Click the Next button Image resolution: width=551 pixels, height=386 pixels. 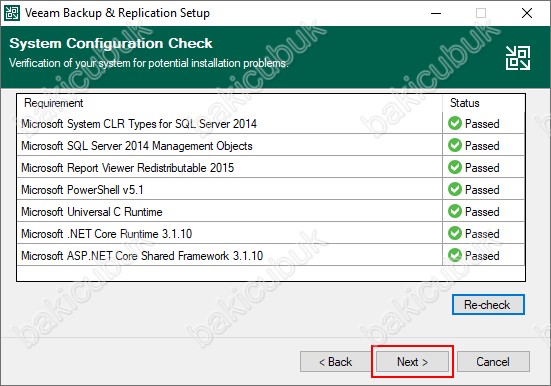click(x=412, y=361)
